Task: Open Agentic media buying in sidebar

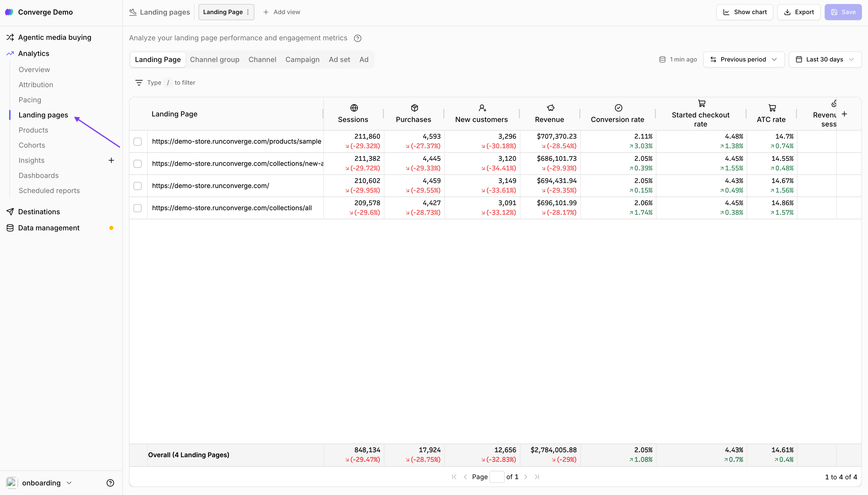Action: click(55, 37)
